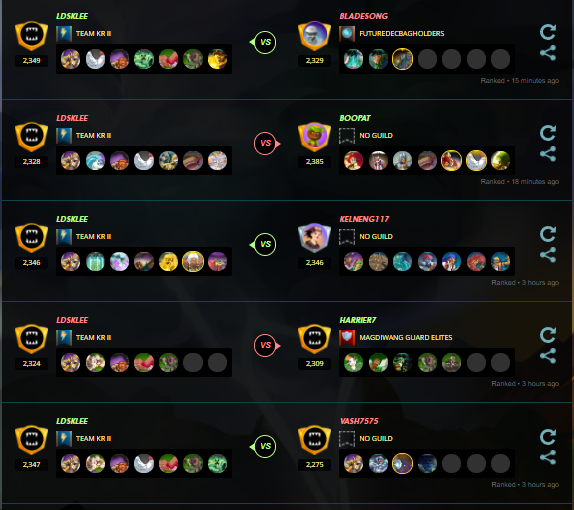Image resolution: width=574 pixels, height=510 pixels.
Task: Click KELNENG117's silver league avatar
Action: (314, 237)
